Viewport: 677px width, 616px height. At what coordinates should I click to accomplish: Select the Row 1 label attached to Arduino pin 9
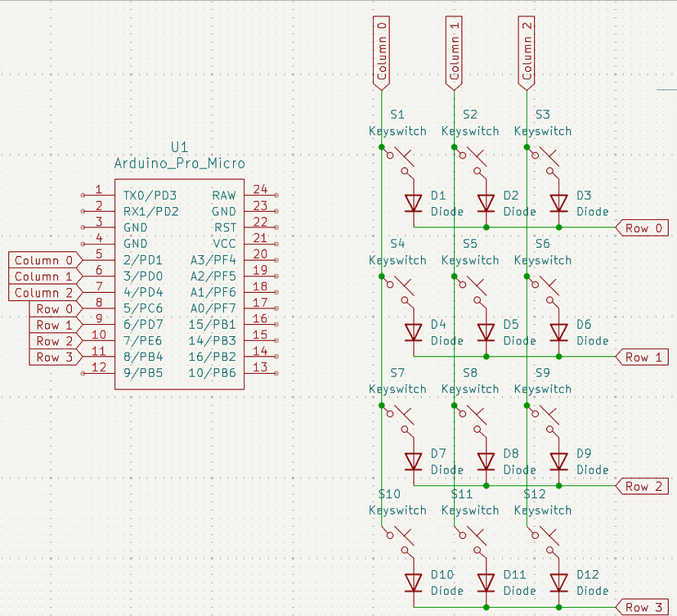coord(53,325)
